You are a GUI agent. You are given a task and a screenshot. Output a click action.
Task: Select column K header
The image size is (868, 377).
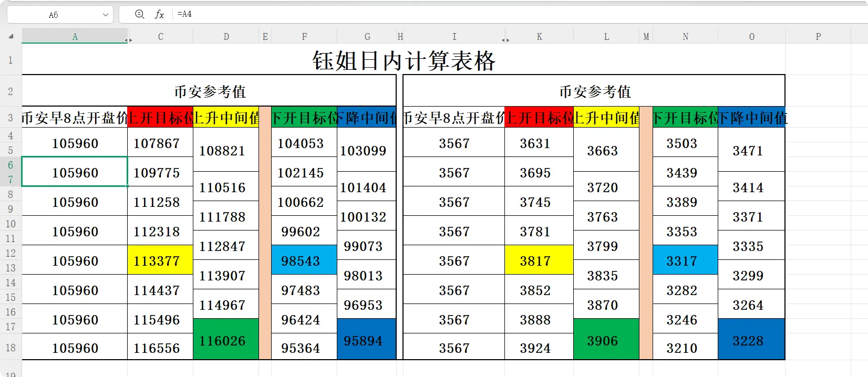[x=539, y=36]
